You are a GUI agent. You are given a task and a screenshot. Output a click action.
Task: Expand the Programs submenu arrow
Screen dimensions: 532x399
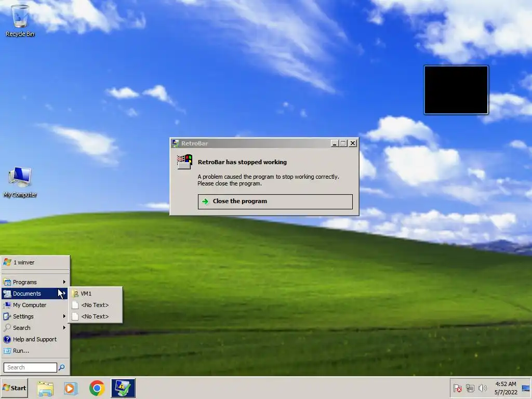tap(64, 282)
